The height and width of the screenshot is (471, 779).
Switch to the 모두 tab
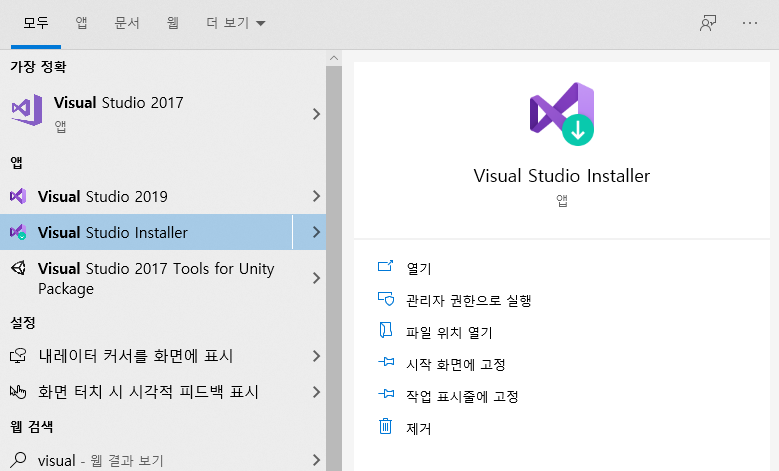pos(36,23)
